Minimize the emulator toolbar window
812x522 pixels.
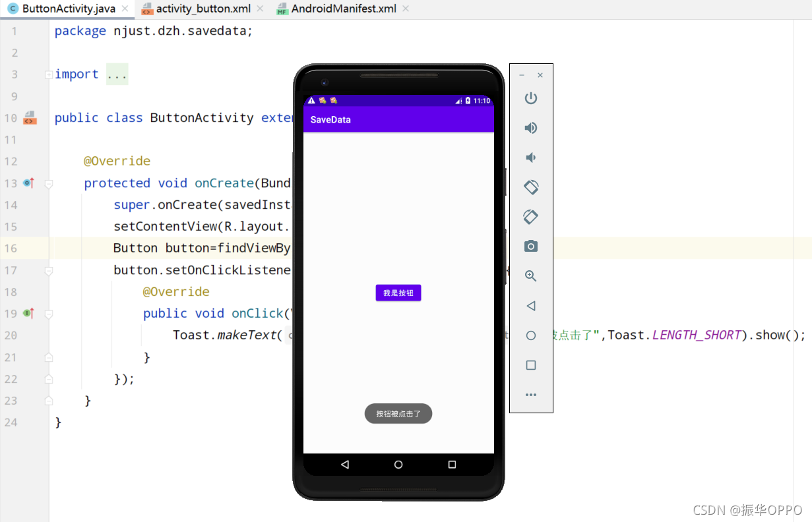522,75
